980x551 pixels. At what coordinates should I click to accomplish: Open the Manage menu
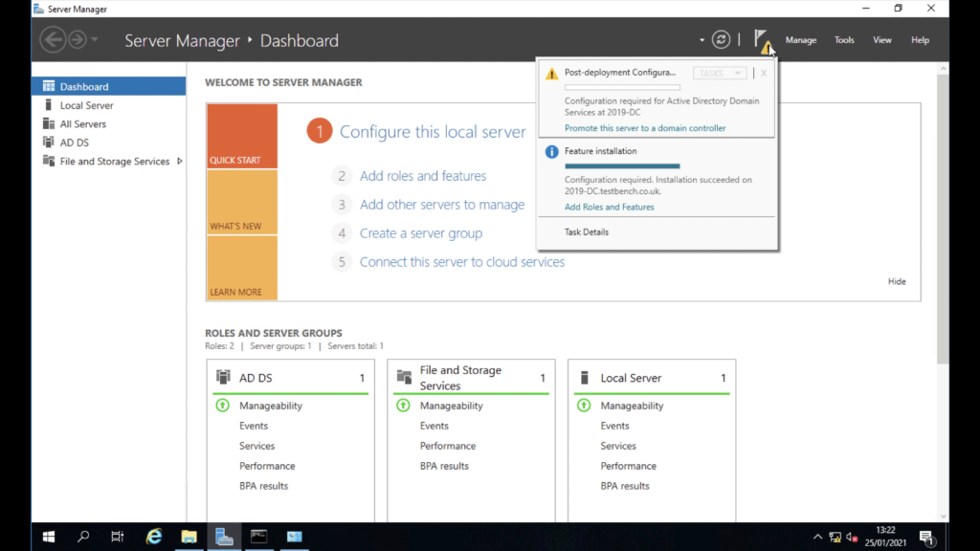pos(801,40)
